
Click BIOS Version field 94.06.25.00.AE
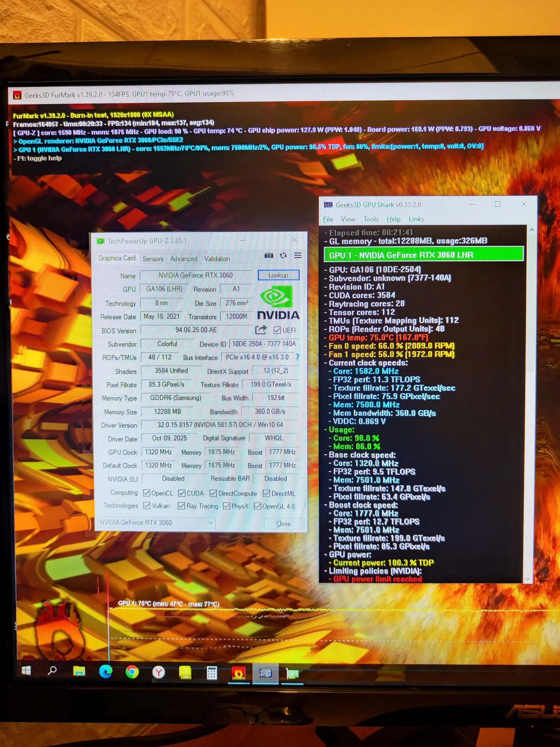(196, 330)
